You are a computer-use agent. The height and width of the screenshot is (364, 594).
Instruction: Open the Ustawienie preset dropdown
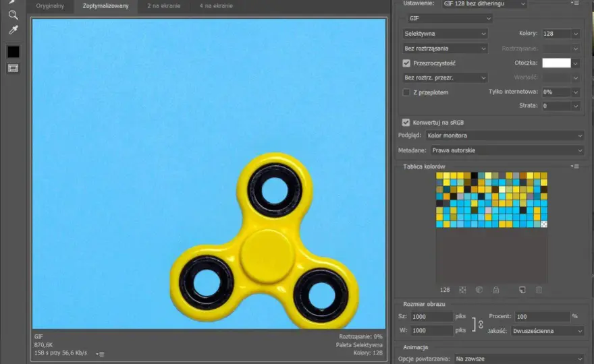[485, 4]
